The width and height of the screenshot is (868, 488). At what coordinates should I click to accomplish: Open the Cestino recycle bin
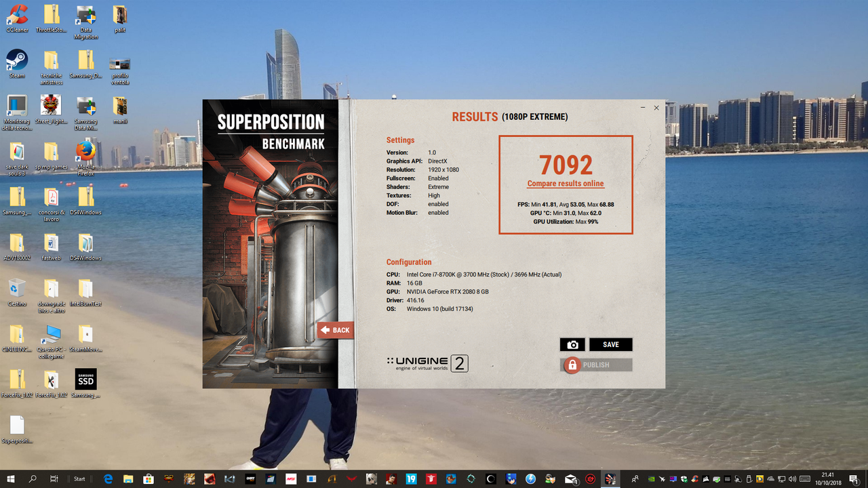click(x=17, y=292)
